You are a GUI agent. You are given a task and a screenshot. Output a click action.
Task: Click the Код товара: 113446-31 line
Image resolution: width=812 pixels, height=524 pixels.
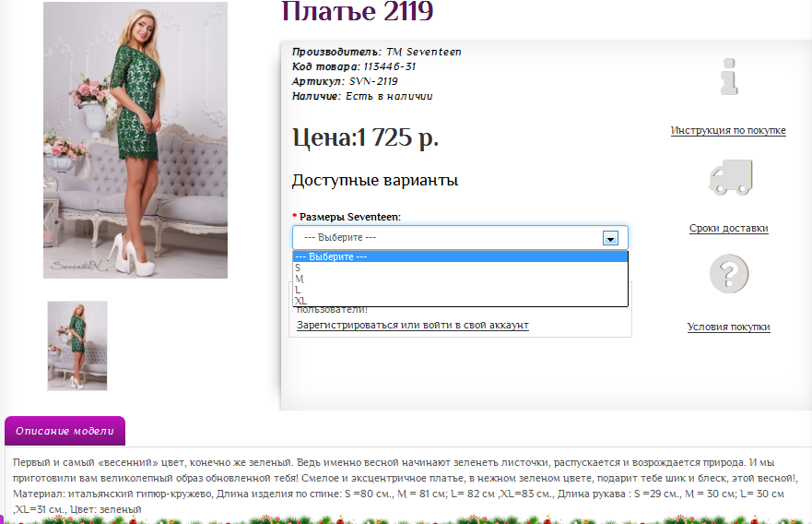click(x=354, y=66)
